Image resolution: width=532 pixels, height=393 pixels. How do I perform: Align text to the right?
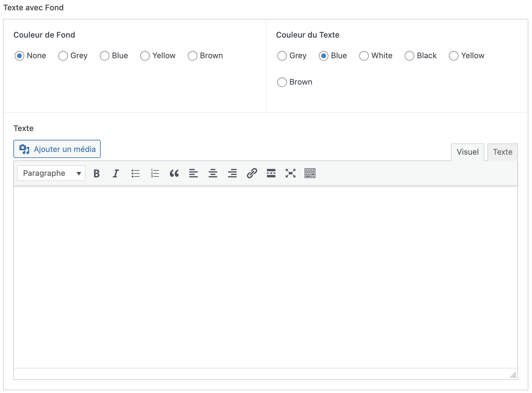tap(232, 173)
